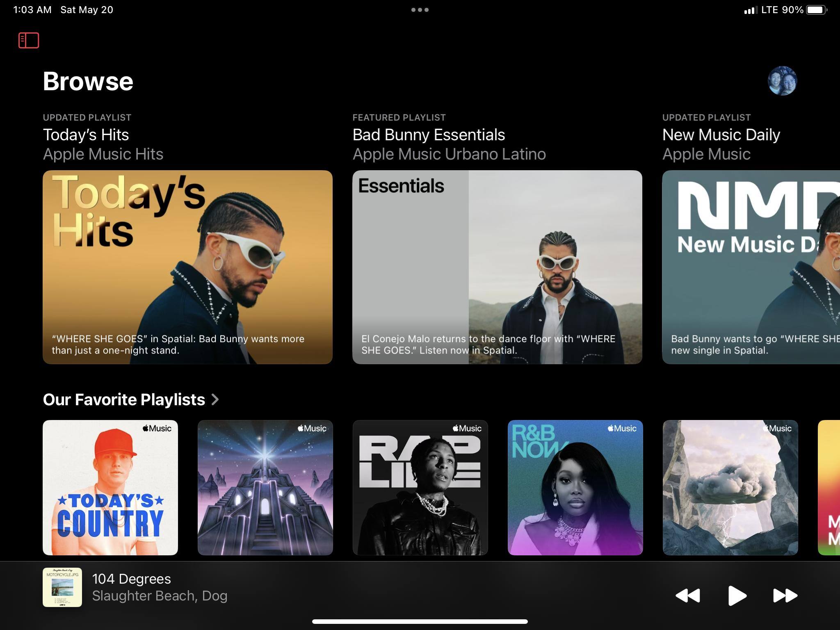Open the Today's Hits playlist card
The width and height of the screenshot is (840, 630).
[187, 267]
